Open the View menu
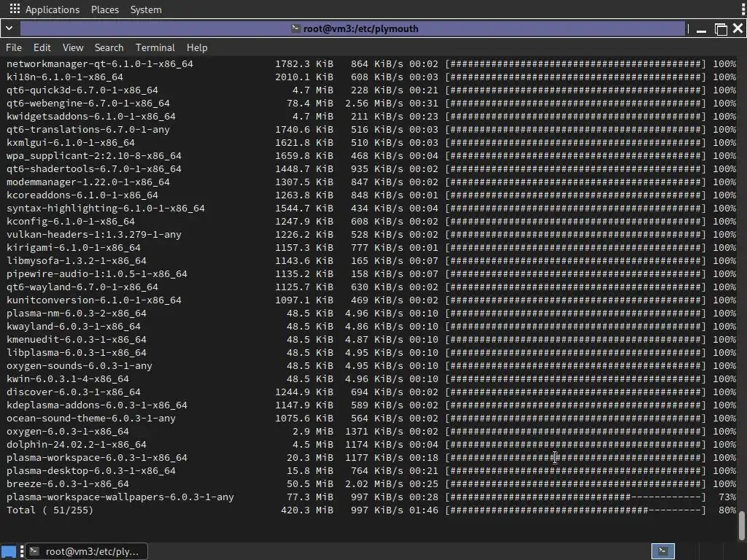The height and width of the screenshot is (560, 747). click(x=73, y=47)
